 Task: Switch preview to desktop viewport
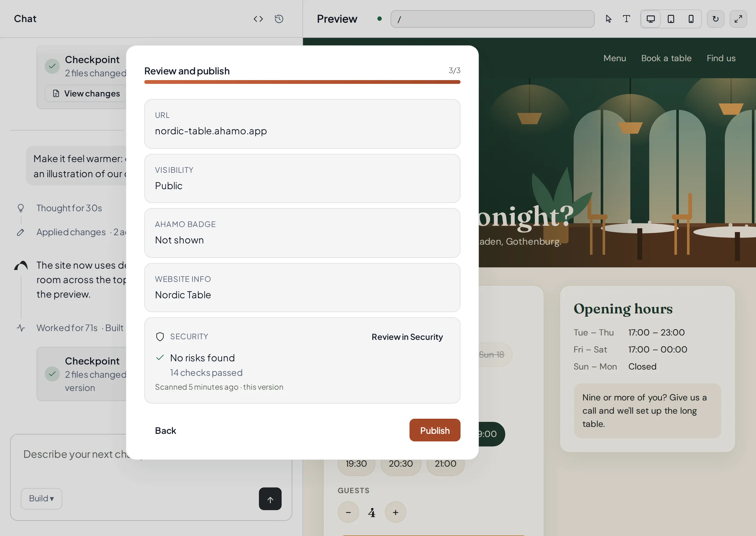pos(650,19)
